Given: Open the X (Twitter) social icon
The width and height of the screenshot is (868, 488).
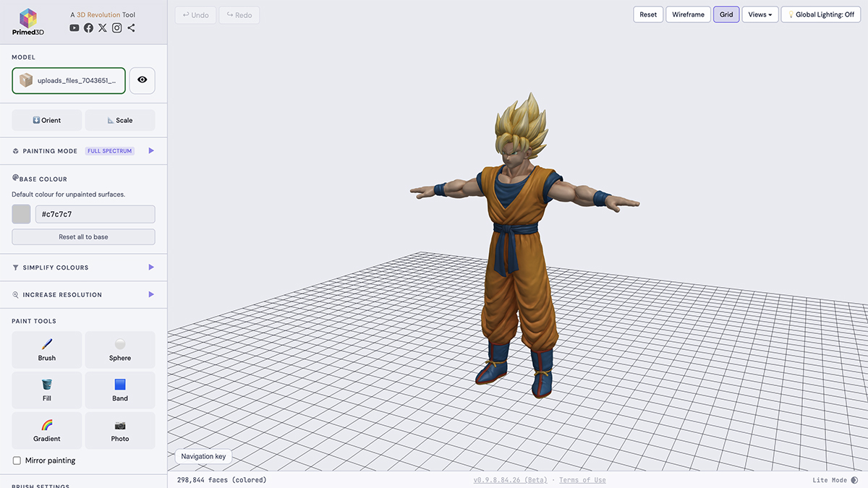Looking at the screenshot, I should tap(103, 27).
